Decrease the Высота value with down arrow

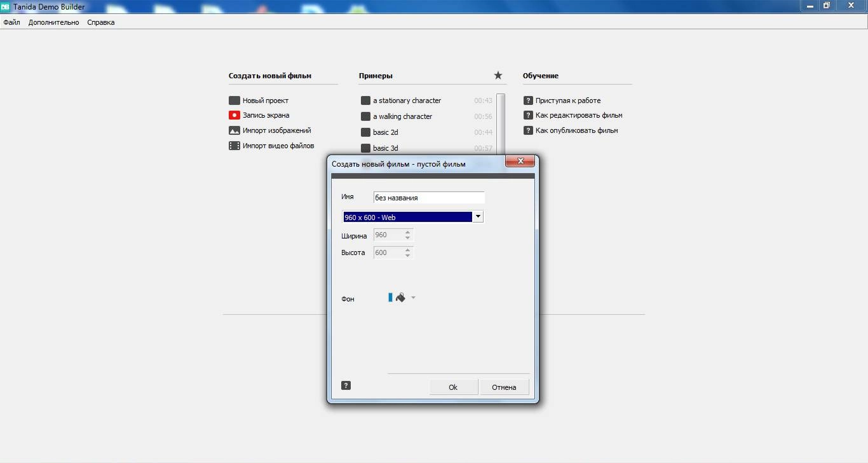[x=408, y=256]
